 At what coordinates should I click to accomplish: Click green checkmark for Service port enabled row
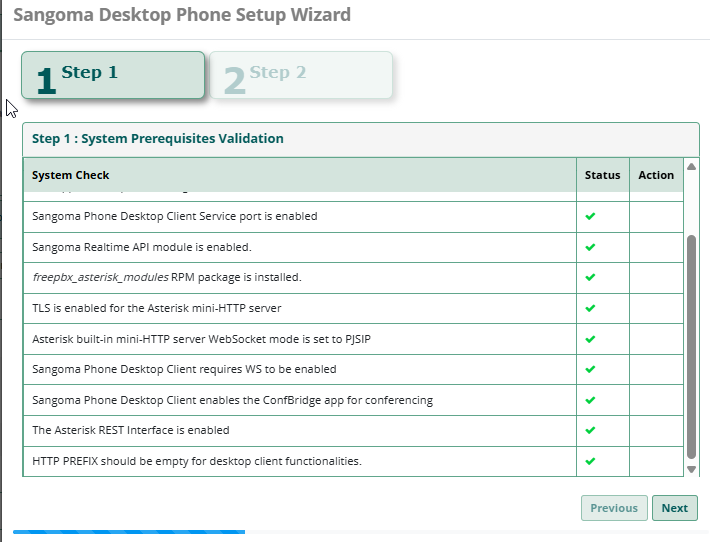[590, 216]
